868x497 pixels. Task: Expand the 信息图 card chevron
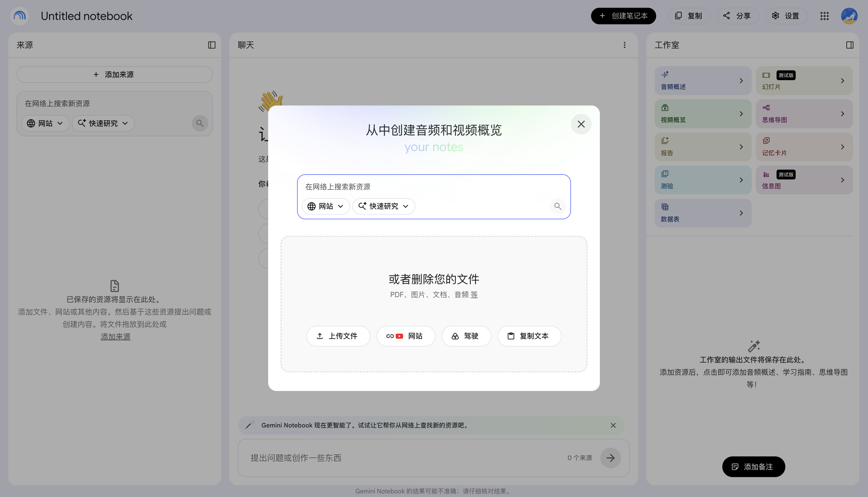(x=842, y=180)
